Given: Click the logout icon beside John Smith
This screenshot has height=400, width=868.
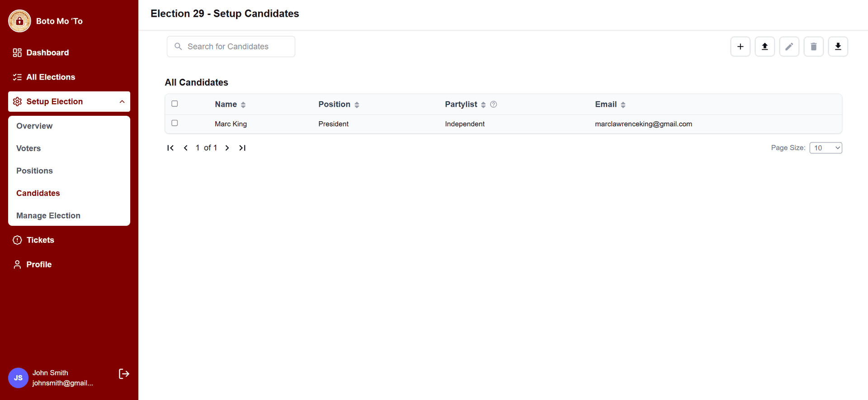Looking at the screenshot, I should 124,374.
